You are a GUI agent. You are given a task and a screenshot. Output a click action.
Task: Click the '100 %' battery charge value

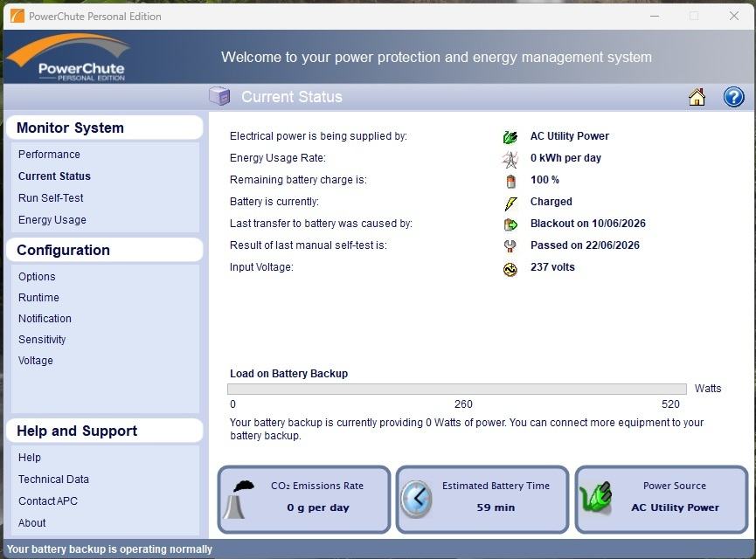544,180
